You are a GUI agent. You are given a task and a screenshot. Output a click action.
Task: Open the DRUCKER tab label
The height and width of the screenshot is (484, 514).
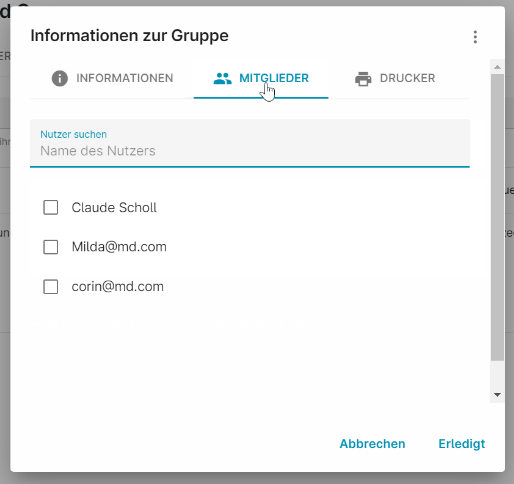(x=407, y=78)
